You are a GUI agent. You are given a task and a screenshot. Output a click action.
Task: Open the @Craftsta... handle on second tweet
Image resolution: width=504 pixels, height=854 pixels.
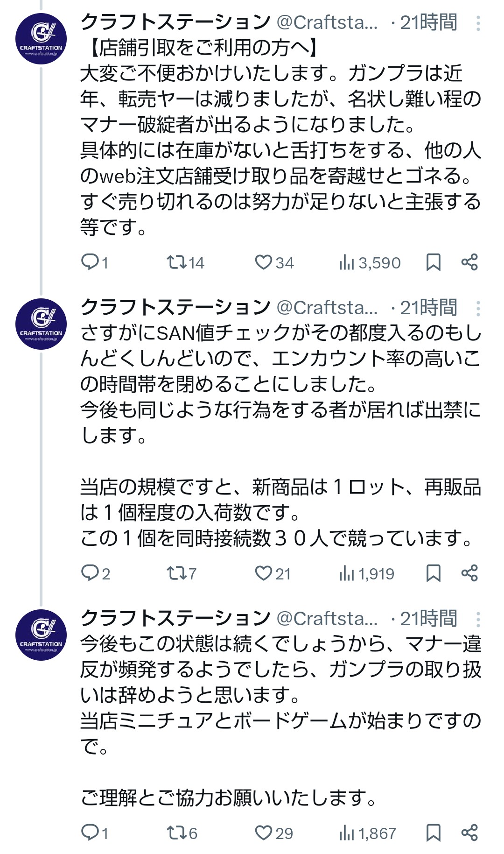[x=328, y=308]
